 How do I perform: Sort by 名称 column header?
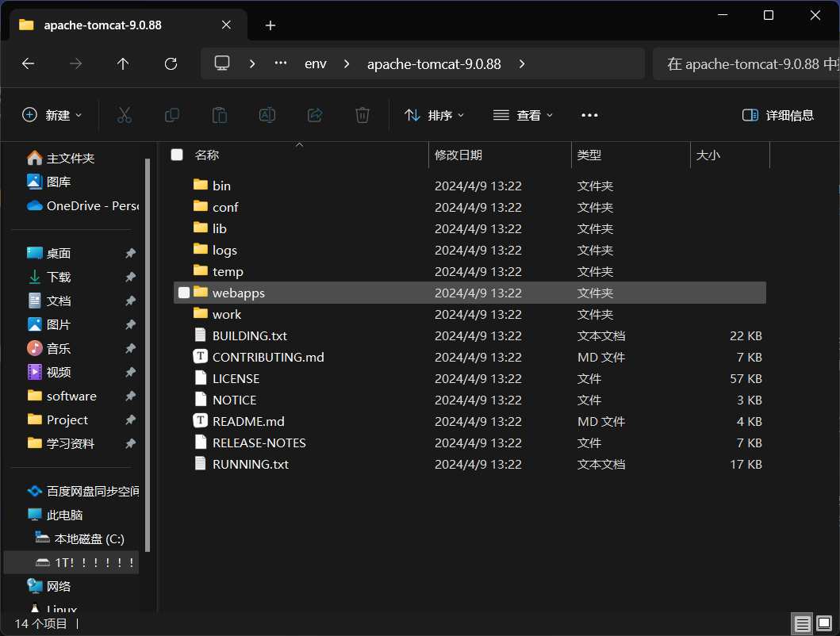207,155
